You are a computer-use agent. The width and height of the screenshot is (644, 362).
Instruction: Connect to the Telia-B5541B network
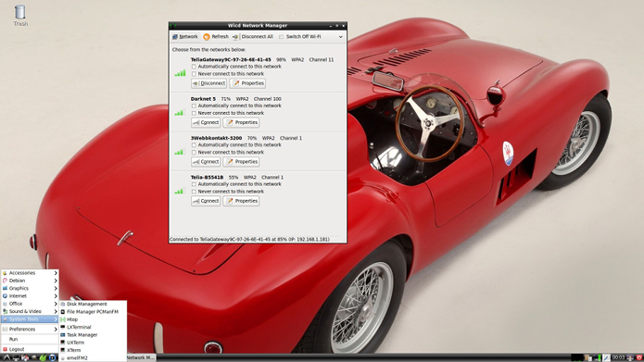(x=206, y=201)
